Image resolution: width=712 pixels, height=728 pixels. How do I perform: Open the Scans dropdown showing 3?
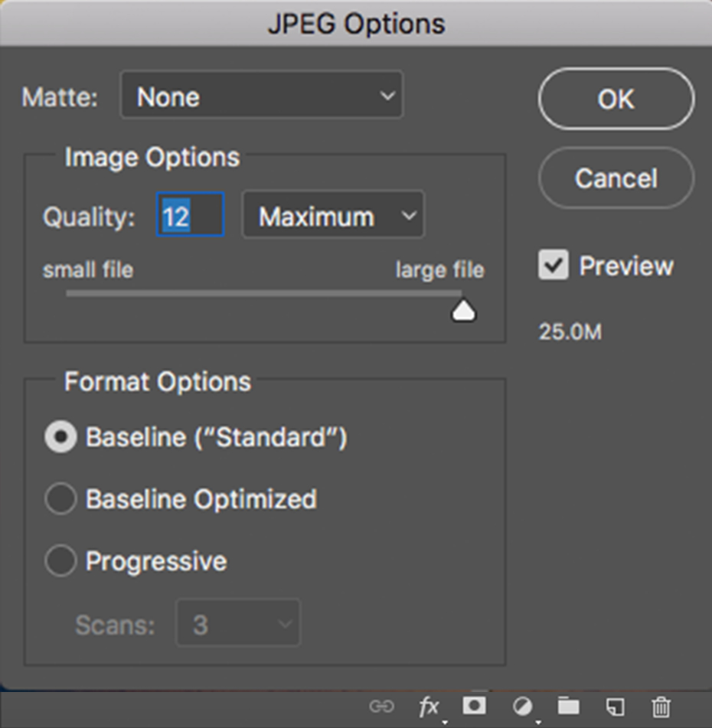pos(238,625)
